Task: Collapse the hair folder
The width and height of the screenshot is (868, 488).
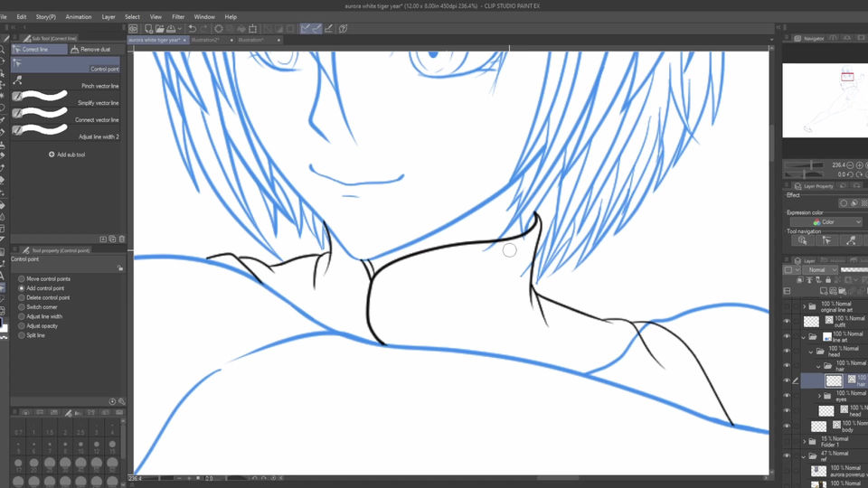Action: click(819, 366)
